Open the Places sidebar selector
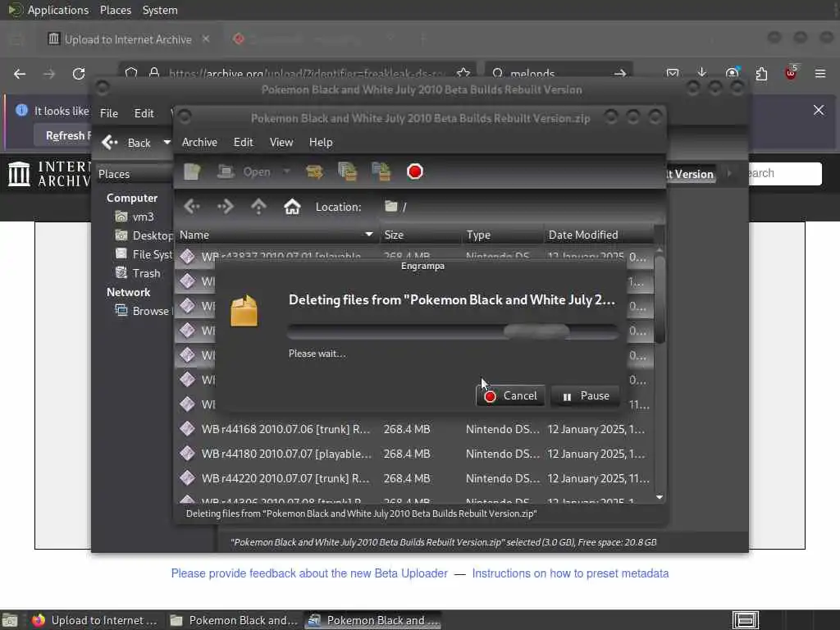 coord(134,174)
